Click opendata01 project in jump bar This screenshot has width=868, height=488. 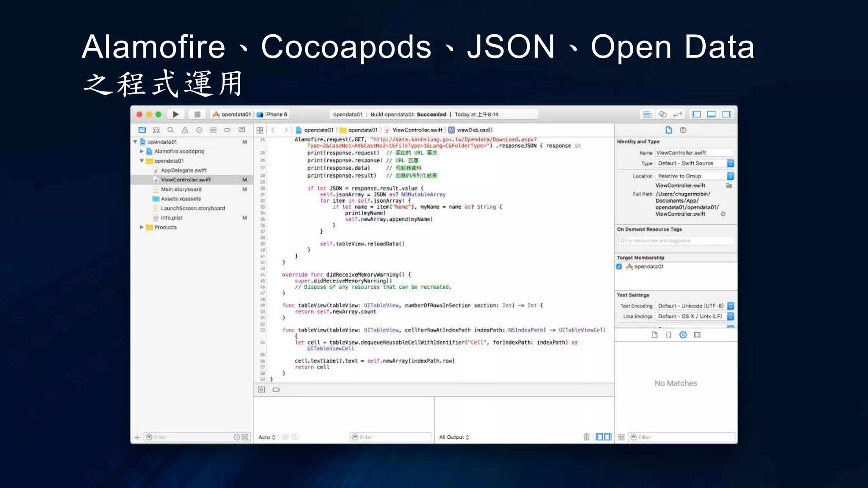[x=314, y=130]
